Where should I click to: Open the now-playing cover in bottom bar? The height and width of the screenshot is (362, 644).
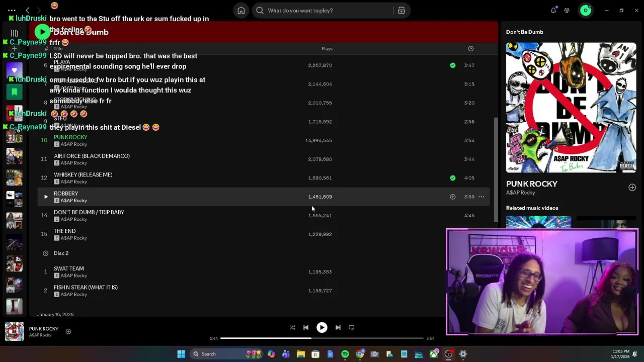[14, 332]
